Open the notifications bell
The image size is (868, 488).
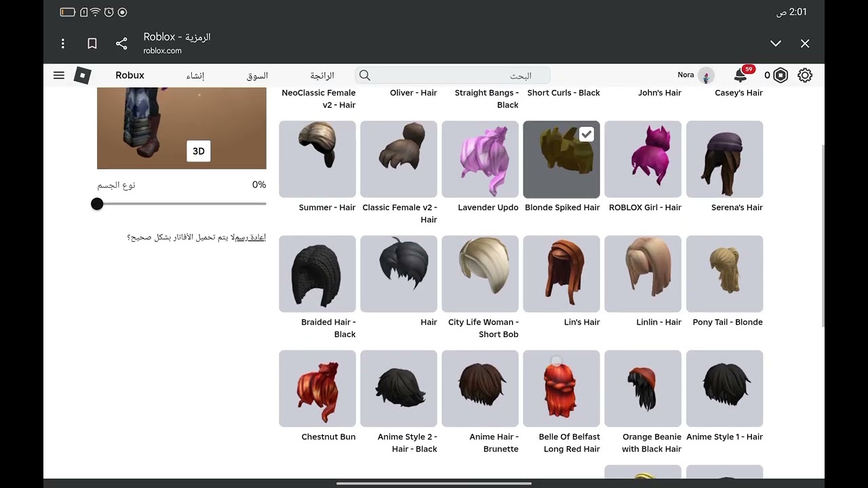tap(741, 75)
